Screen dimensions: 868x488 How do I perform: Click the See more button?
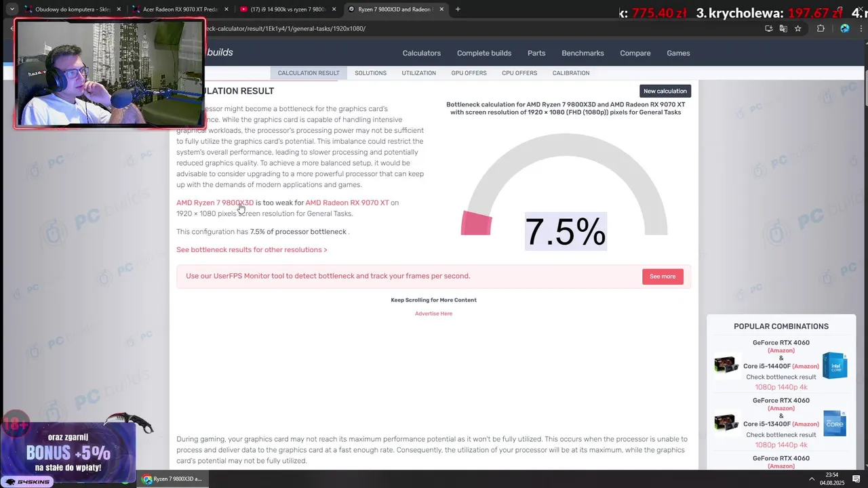[x=663, y=277]
